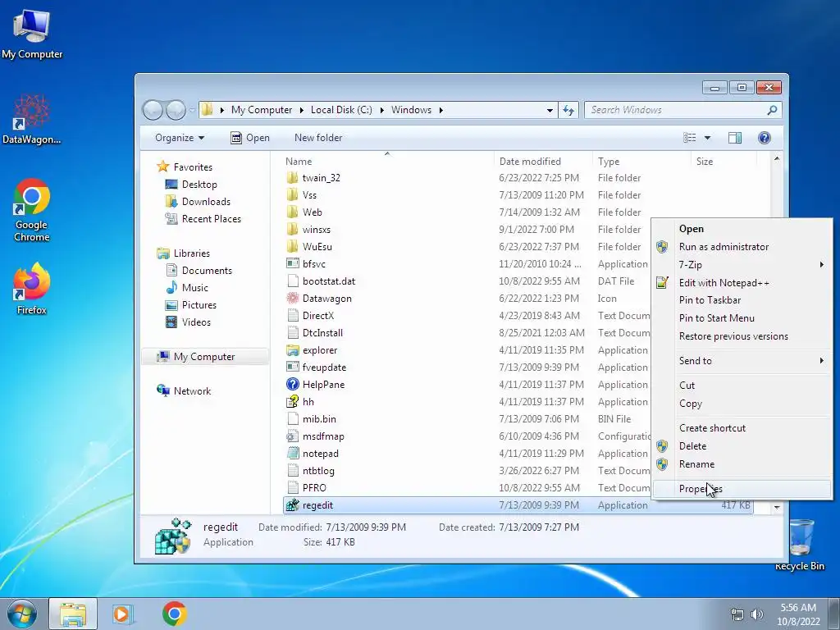Click Windows Media Player taskbar icon
The height and width of the screenshot is (630, 840).
pyautogui.click(x=123, y=614)
